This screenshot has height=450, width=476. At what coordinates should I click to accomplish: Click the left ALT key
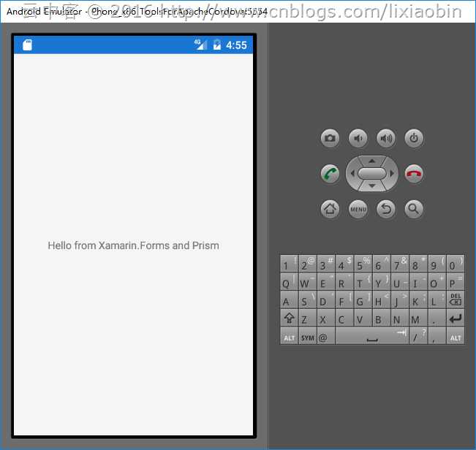tap(289, 336)
